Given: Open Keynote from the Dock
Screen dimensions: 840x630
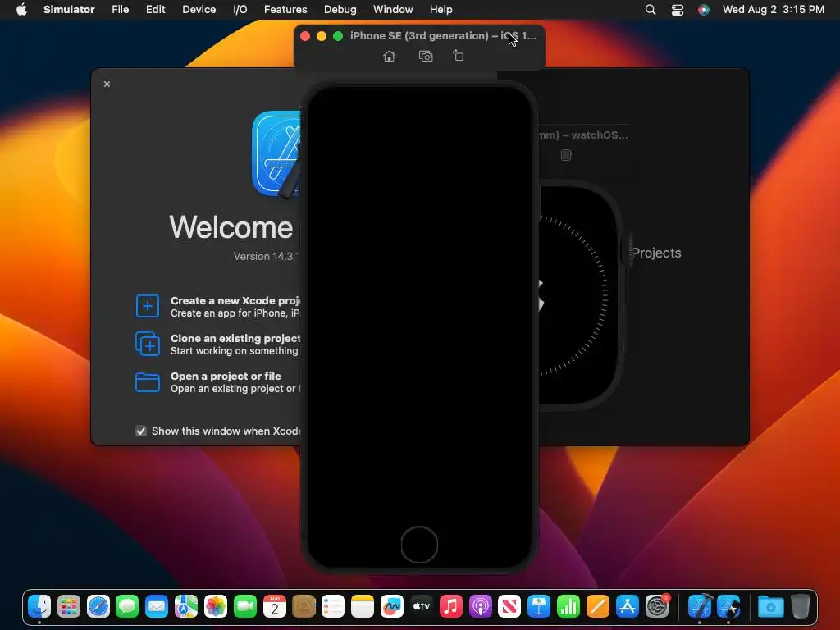Looking at the screenshot, I should [x=539, y=606].
